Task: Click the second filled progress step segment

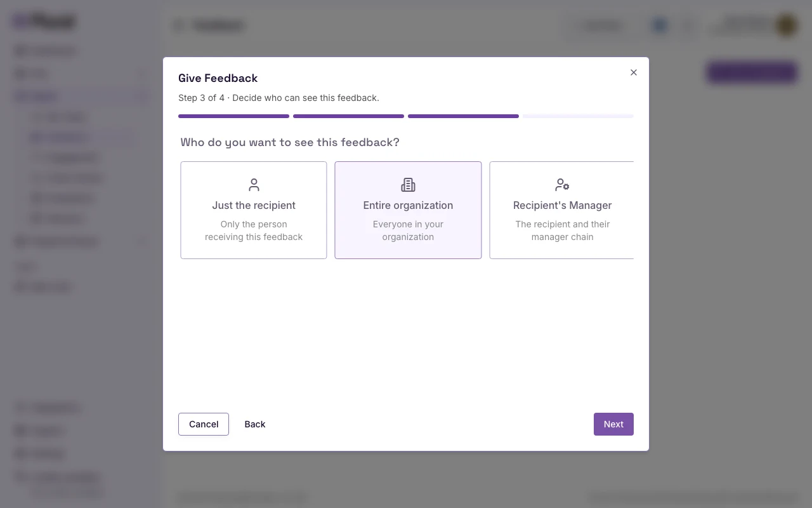Action: pyautogui.click(x=348, y=116)
